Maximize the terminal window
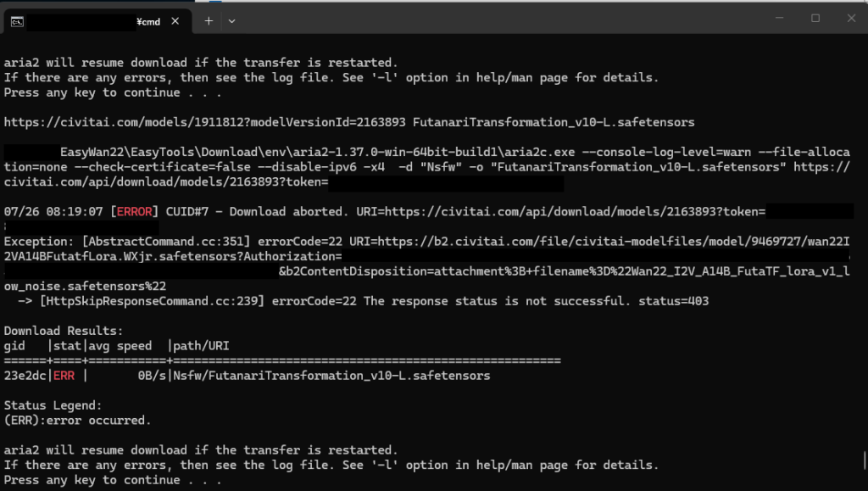 (815, 19)
